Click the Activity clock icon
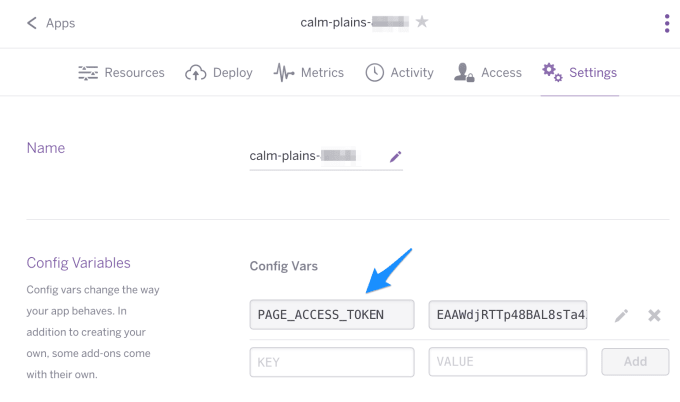Viewport: 680px width, 402px height. [374, 72]
